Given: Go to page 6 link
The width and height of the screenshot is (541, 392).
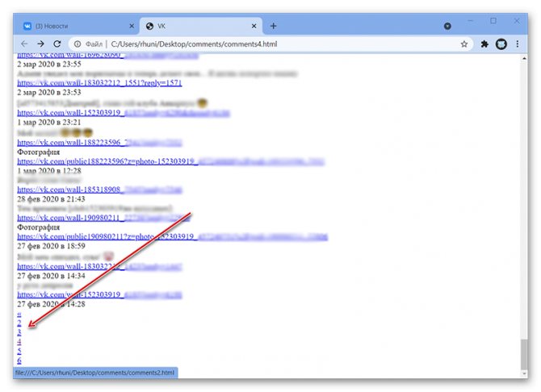Looking at the screenshot, I should tap(19, 361).
